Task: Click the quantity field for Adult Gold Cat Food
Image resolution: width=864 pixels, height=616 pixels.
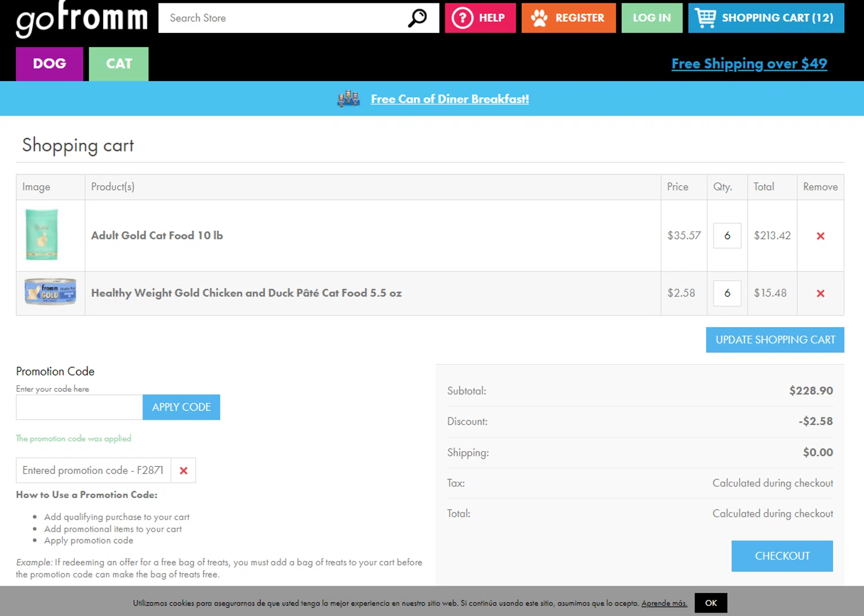Action: tap(727, 236)
